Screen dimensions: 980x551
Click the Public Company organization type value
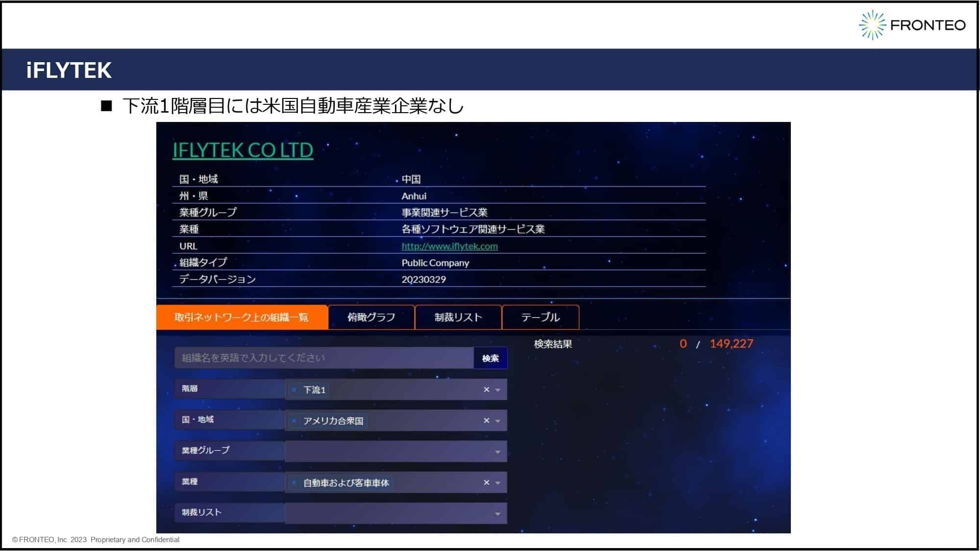[436, 263]
